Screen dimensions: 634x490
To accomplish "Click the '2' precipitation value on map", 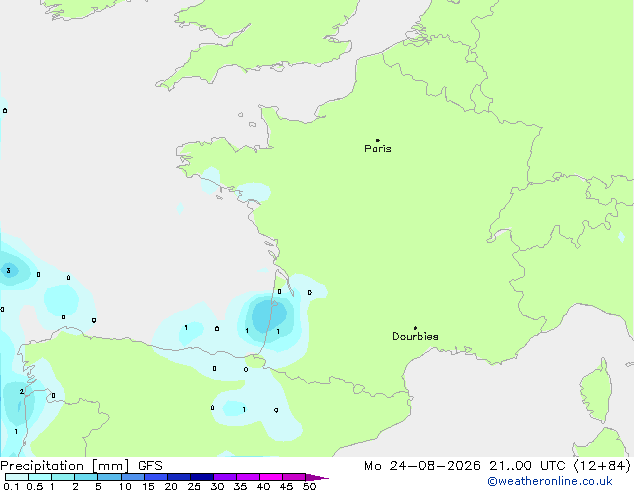I will (21, 391).
